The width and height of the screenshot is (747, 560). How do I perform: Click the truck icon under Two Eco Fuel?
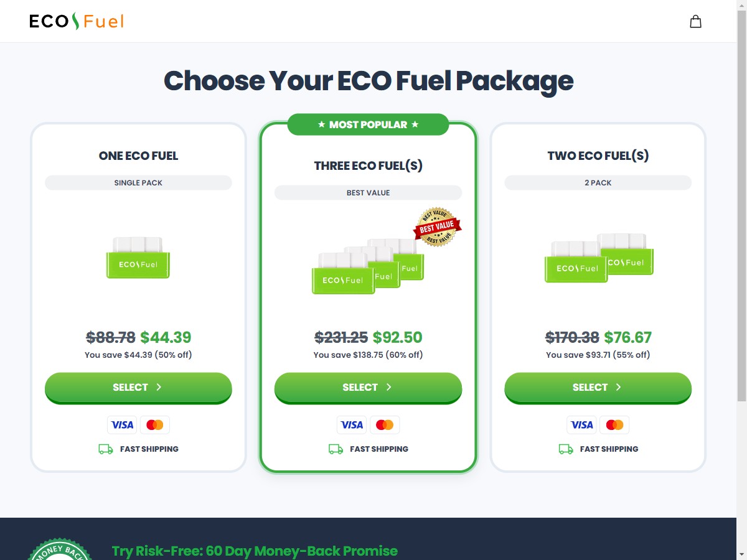(566, 449)
